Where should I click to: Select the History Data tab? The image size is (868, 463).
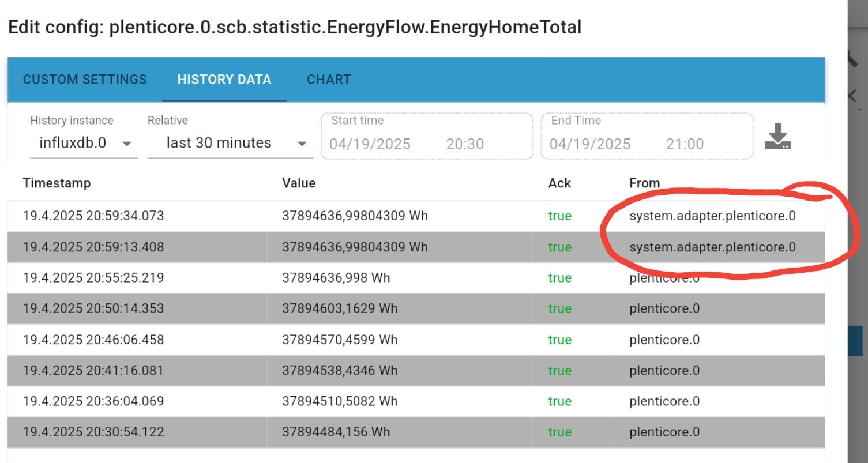pos(224,80)
